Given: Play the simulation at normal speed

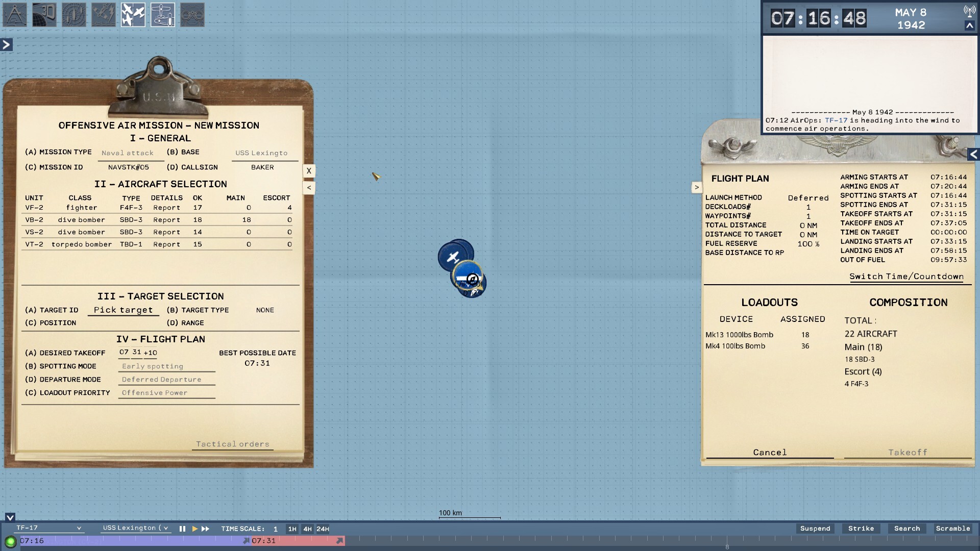Looking at the screenshot, I should click(194, 529).
